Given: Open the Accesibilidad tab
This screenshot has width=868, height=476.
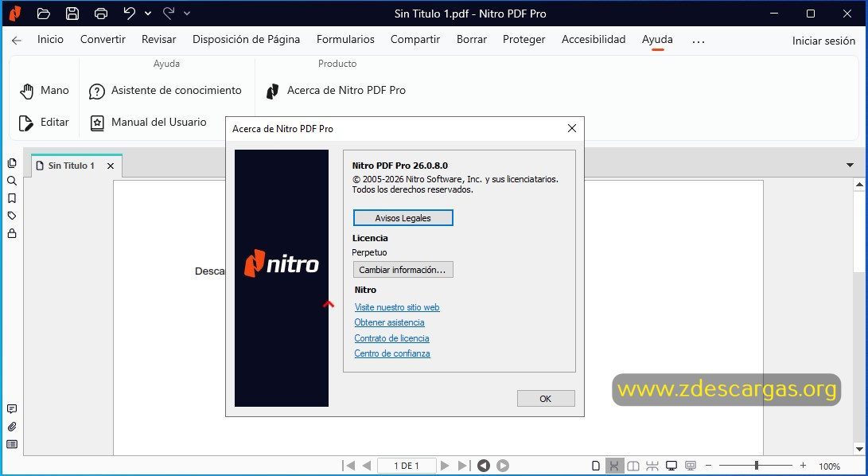Looking at the screenshot, I should point(594,39).
